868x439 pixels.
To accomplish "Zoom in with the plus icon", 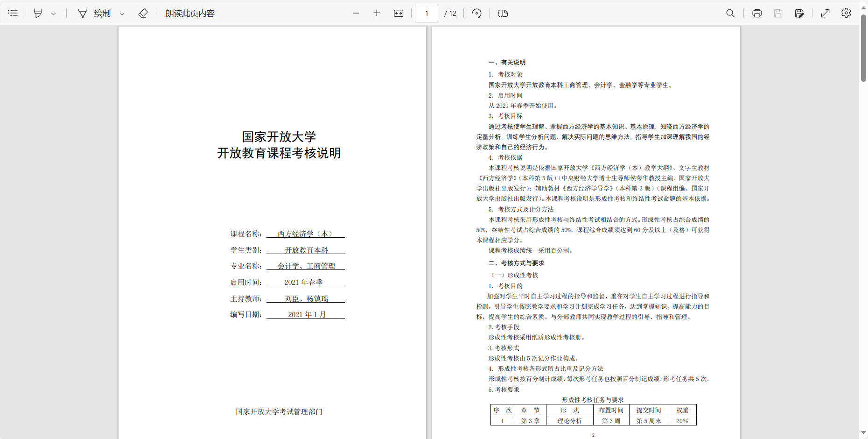I will pos(377,13).
